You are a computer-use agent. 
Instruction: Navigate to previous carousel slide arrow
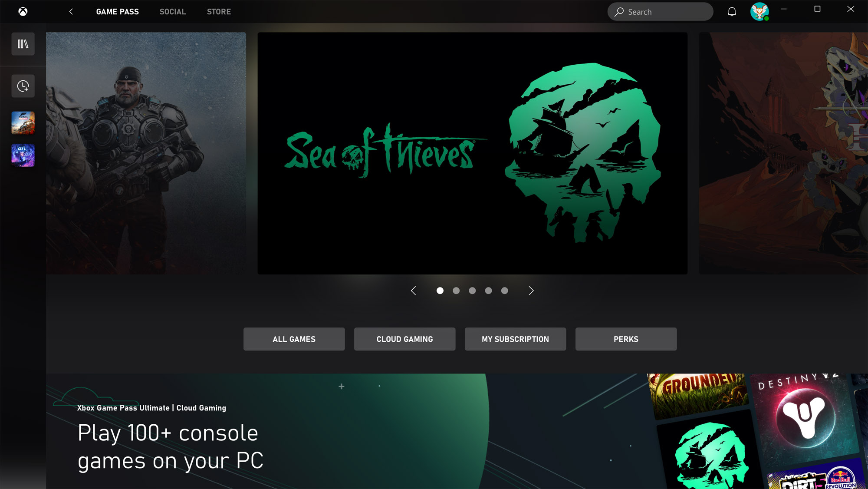[x=414, y=291]
